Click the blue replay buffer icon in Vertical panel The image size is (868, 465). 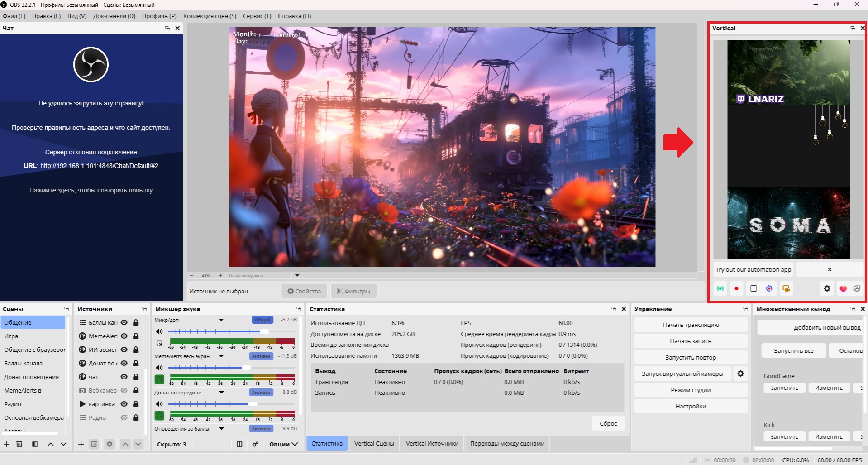(x=769, y=288)
